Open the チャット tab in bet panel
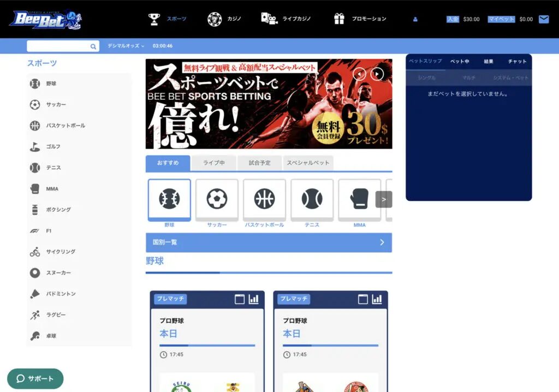The height and width of the screenshot is (392, 559). coord(518,61)
